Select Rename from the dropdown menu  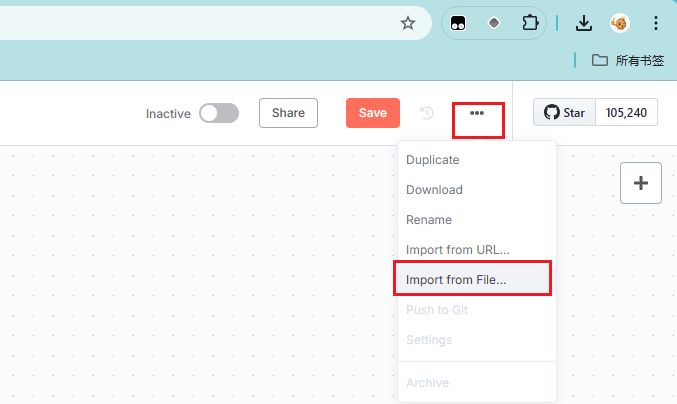(429, 220)
